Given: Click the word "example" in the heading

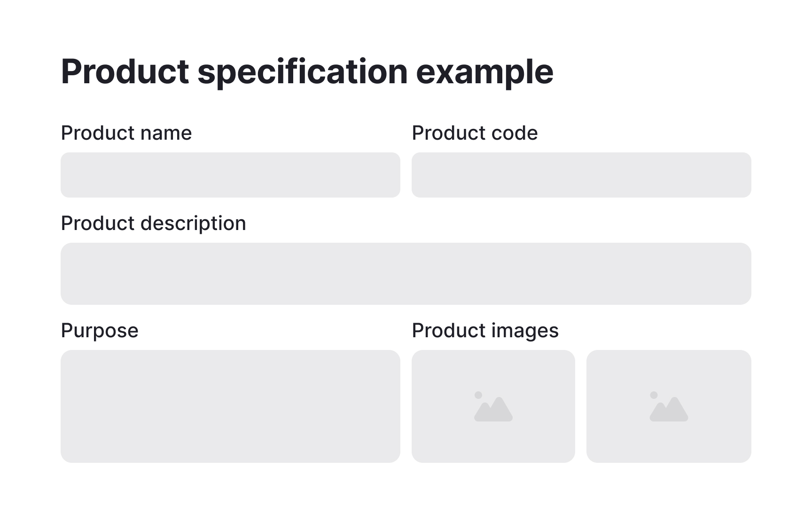Looking at the screenshot, I should click(x=484, y=71).
